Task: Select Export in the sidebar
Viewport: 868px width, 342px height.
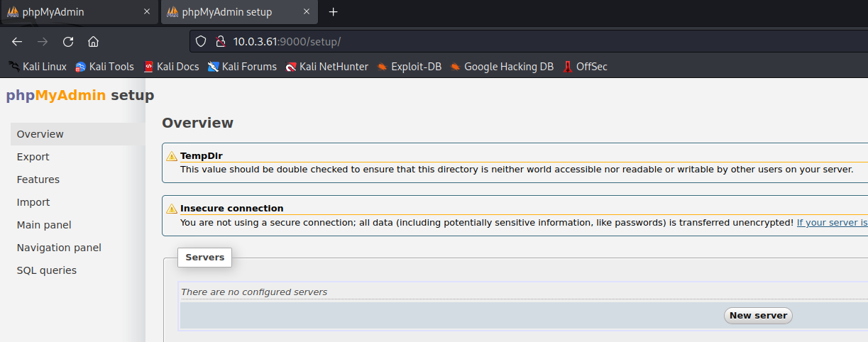Action: 78,157
